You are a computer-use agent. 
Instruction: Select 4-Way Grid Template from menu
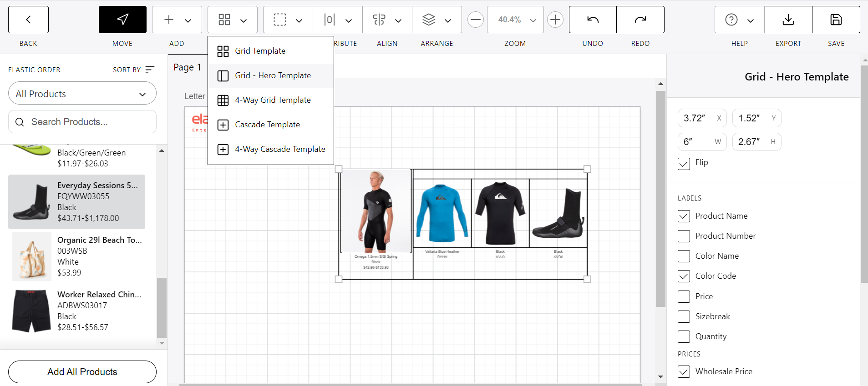coord(272,100)
